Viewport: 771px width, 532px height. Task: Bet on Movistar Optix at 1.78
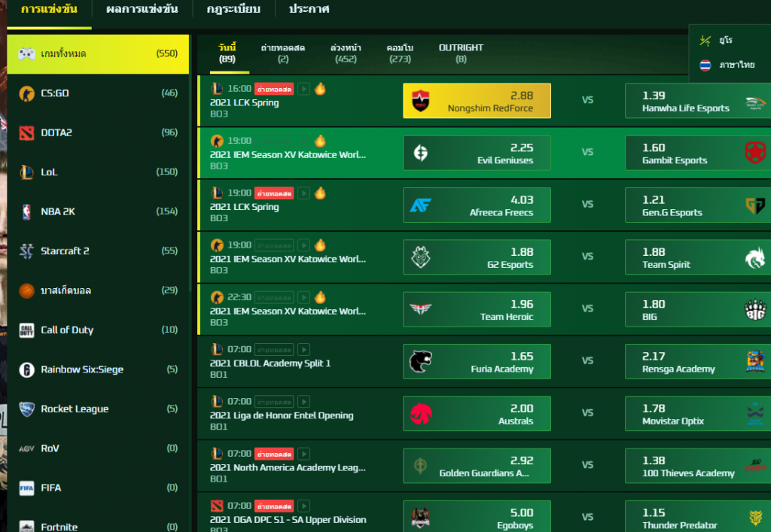click(698, 414)
